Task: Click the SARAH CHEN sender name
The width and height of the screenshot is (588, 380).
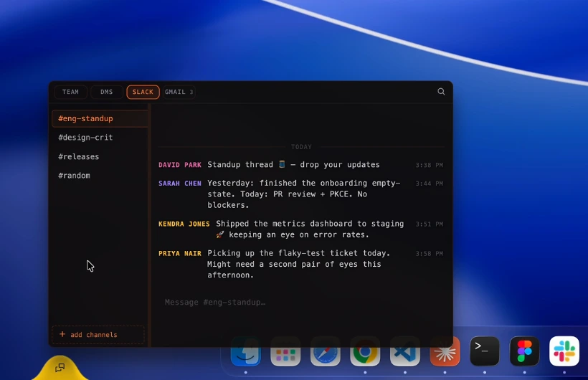Action: coord(179,183)
